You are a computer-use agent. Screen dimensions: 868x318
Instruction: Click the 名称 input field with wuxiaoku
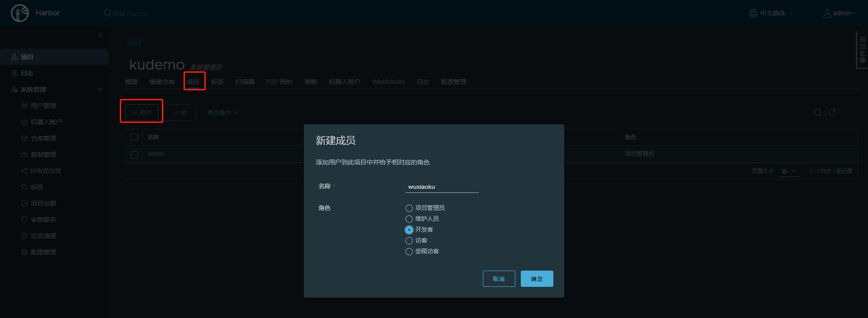click(442, 187)
